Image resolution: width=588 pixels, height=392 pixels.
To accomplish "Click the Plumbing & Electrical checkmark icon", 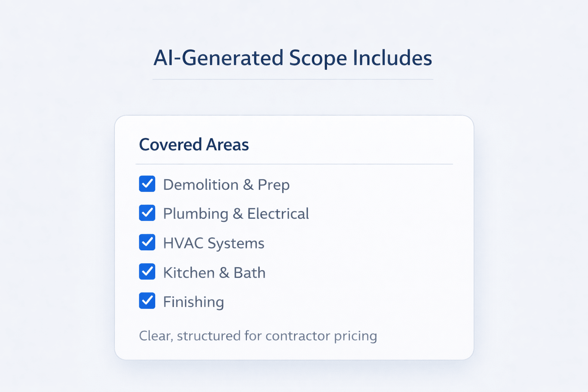I will point(147,213).
